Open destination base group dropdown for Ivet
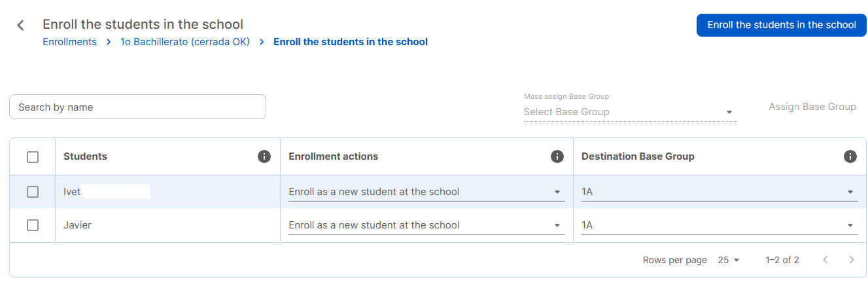868x290 pixels. (x=720, y=192)
